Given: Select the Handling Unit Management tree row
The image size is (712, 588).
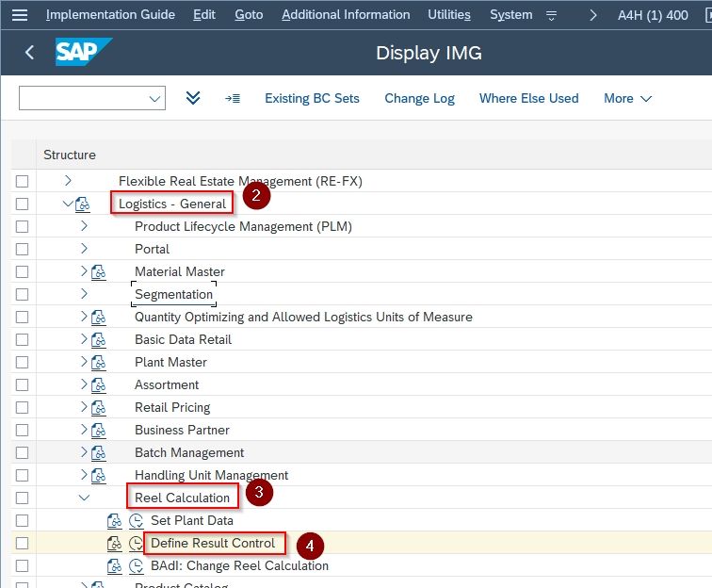Looking at the screenshot, I should [x=212, y=475].
